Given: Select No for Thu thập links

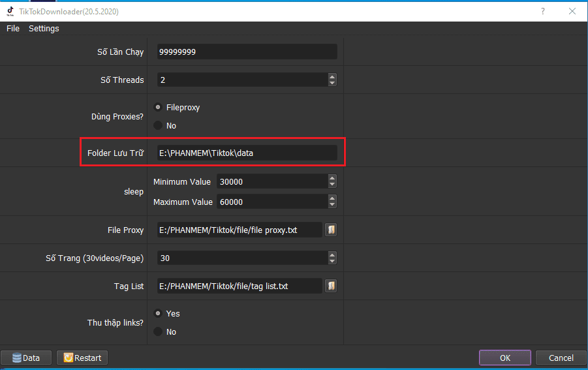Looking at the screenshot, I should coord(157,331).
